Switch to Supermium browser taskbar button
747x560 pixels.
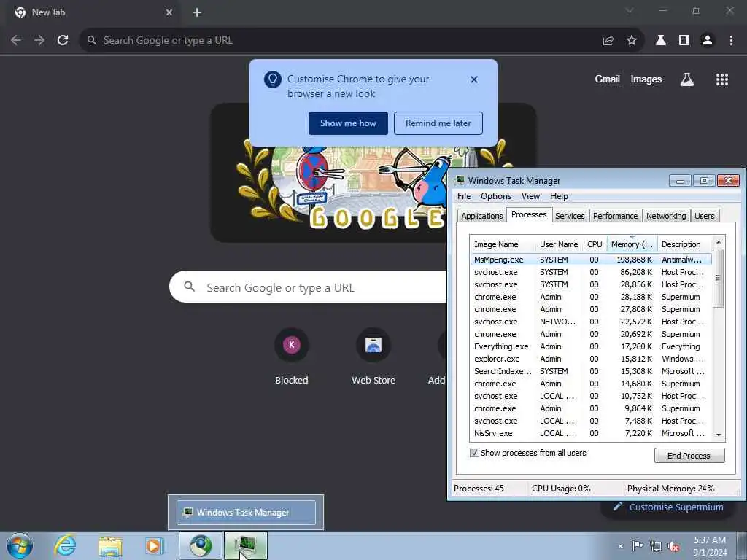coord(201,545)
